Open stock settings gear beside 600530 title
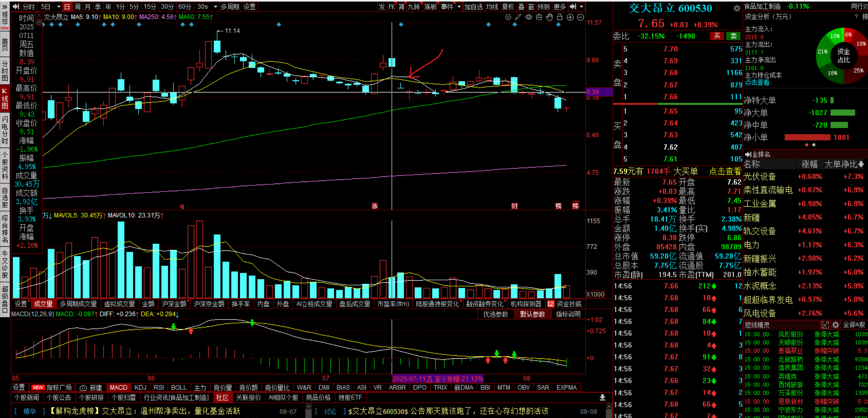The image size is (868, 418). pos(736,9)
